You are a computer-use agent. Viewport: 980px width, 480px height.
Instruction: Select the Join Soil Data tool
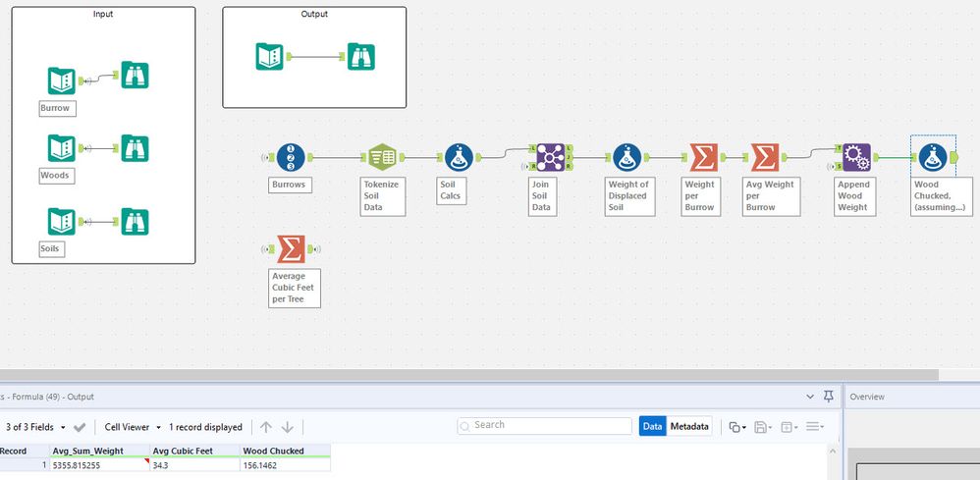[551, 157]
